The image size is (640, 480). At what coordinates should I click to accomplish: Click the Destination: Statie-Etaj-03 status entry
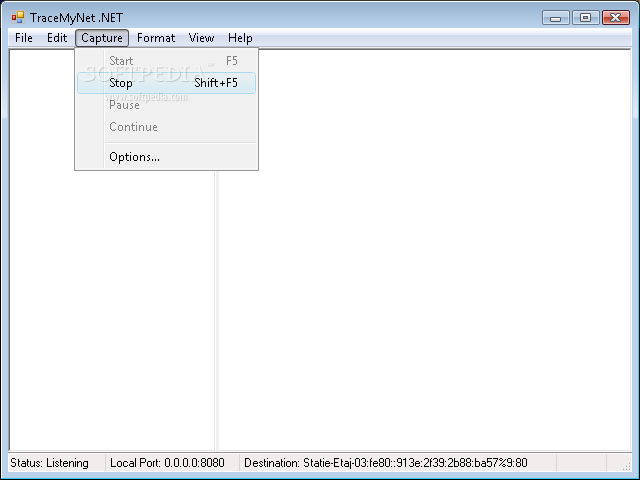398,463
